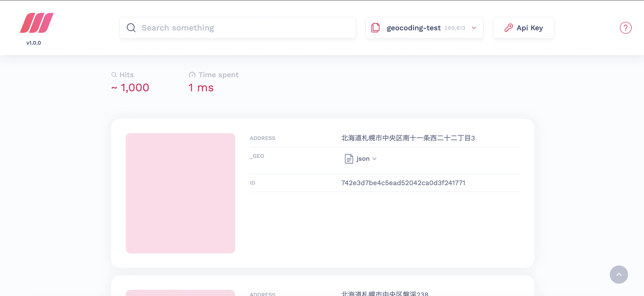644x296 pixels.
Task: Click the key icon in Api Key button
Action: (508, 28)
